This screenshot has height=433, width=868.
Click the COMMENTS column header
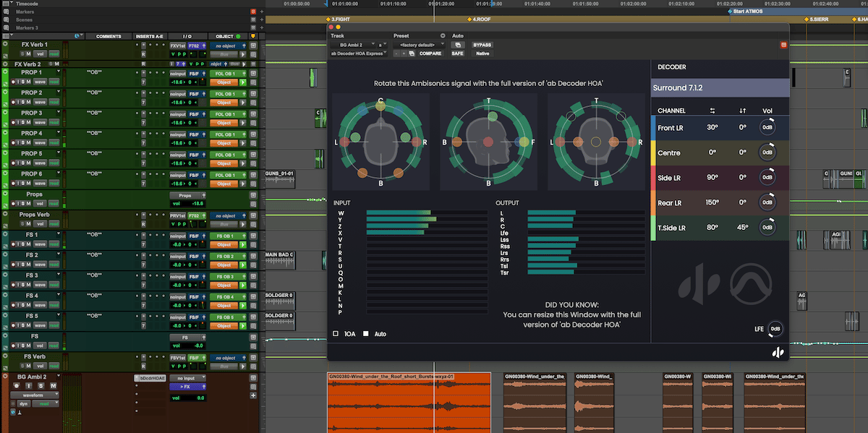coord(109,36)
